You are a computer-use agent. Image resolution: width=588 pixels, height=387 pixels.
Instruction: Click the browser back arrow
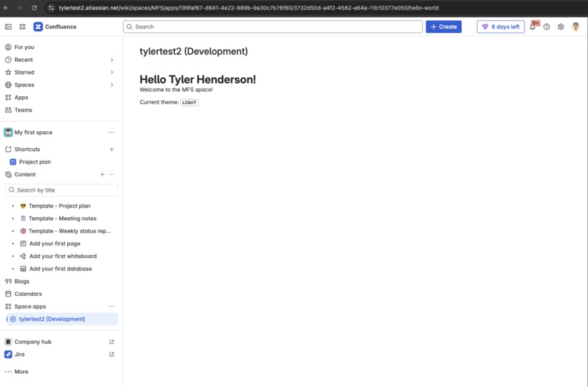coord(7,8)
